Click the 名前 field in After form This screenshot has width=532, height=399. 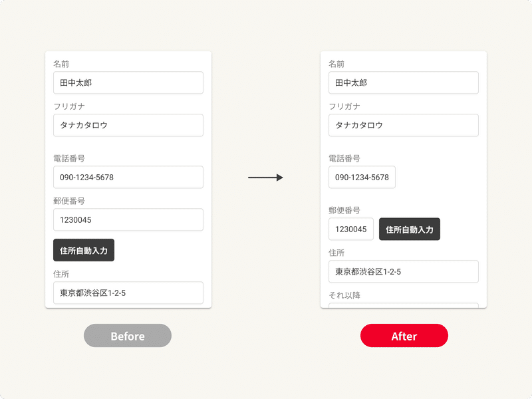tap(404, 82)
